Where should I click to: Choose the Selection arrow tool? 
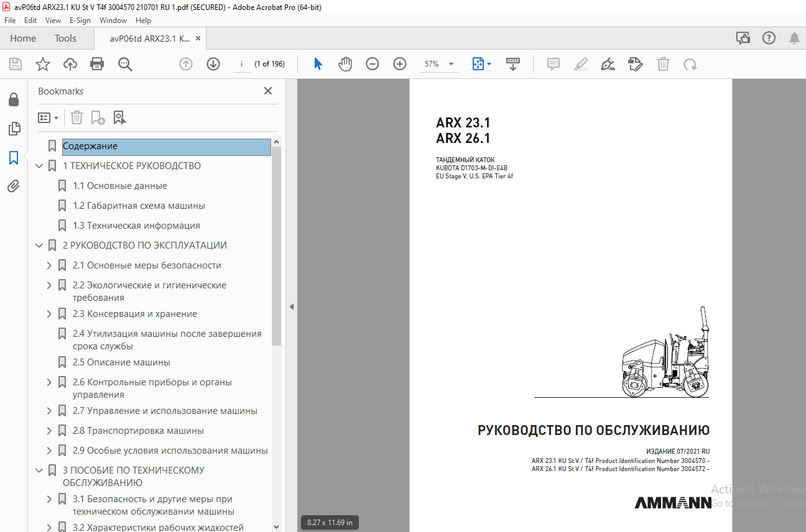[x=318, y=64]
